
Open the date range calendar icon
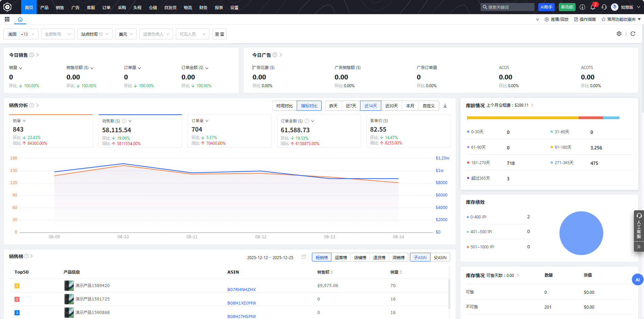304,257
